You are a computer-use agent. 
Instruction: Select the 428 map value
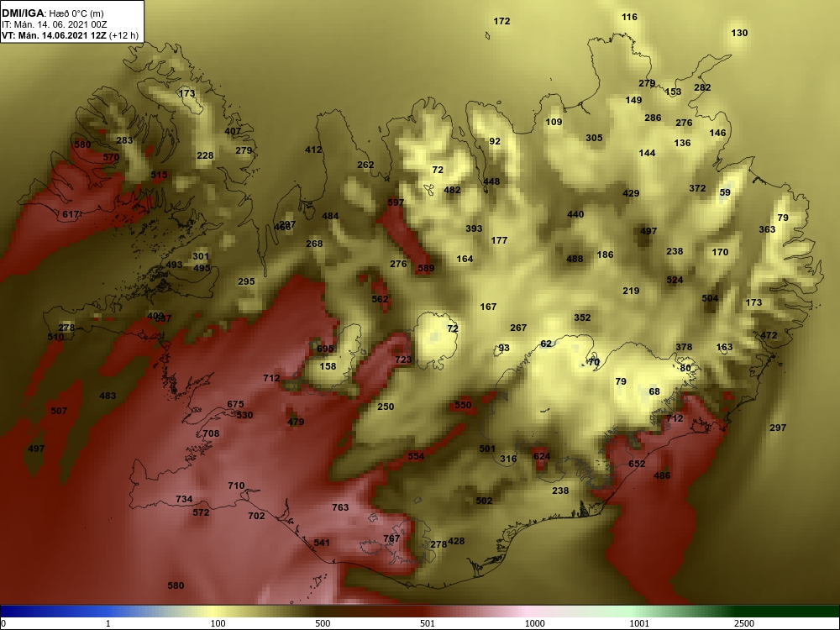point(456,542)
